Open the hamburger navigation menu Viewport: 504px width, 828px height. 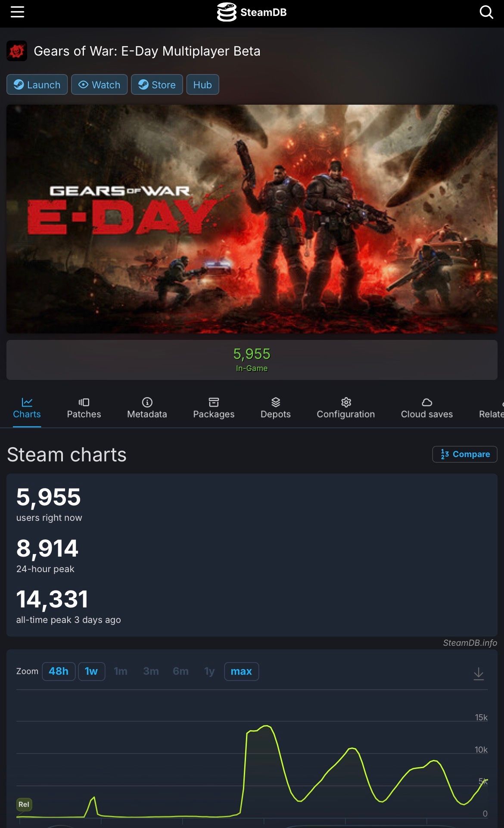click(17, 12)
